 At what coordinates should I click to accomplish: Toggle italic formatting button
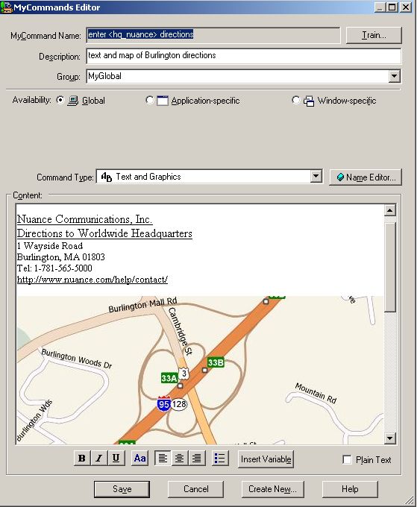pos(99,459)
